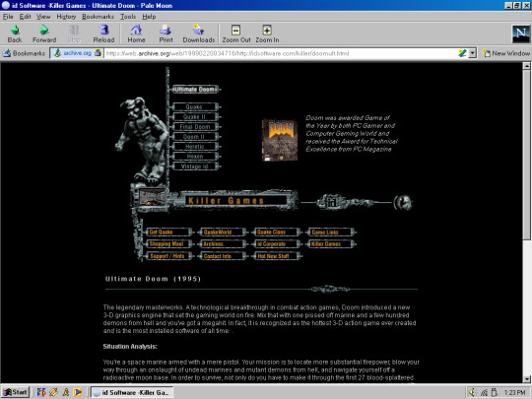Open the Doom II page link
This screenshot has width=532, height=399.
click(x=195, y=137)
